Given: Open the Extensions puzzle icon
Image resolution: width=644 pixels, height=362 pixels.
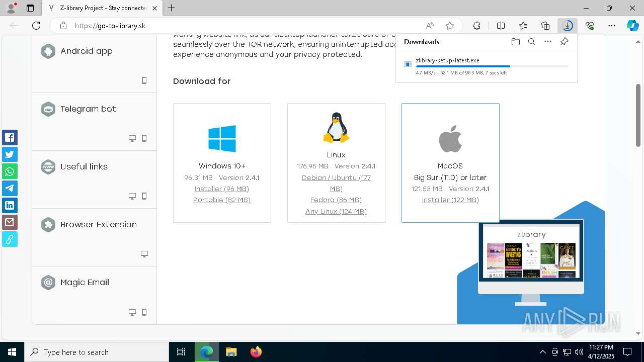Looking at the screenshot, I should point(476,26).
